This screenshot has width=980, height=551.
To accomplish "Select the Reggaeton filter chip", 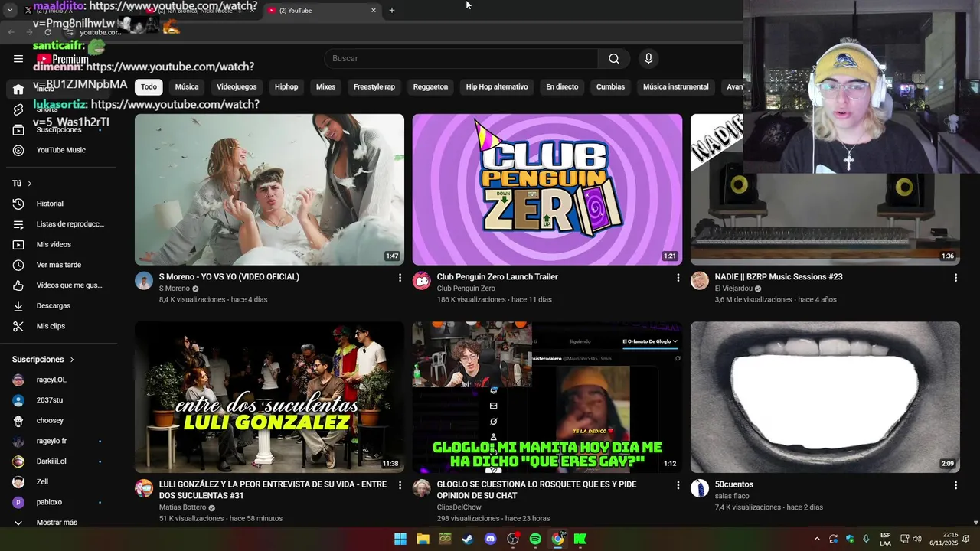I will [430, 87].
